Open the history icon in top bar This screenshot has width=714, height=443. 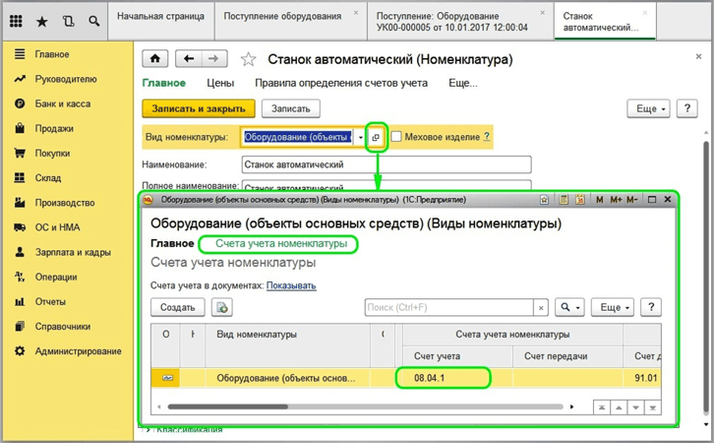[x=69, y=20]
